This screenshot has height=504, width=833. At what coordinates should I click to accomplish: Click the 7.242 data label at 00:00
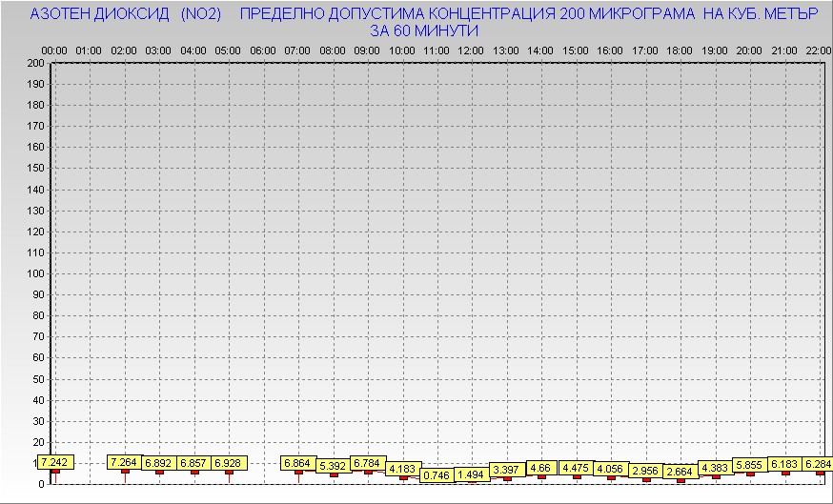coord(55,462)
